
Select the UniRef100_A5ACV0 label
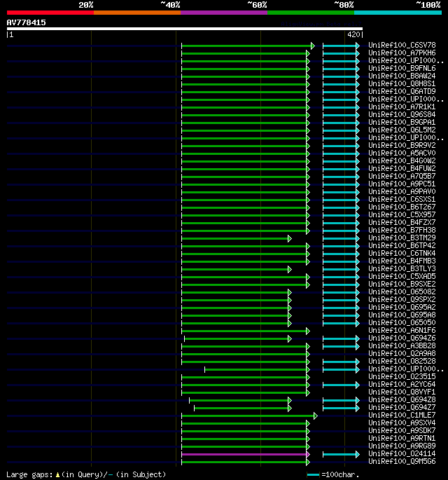click(x=402, y=153)
